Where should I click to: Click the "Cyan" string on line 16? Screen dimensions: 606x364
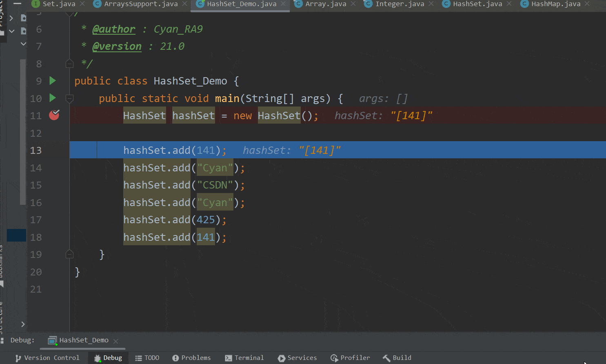(215, 202)
